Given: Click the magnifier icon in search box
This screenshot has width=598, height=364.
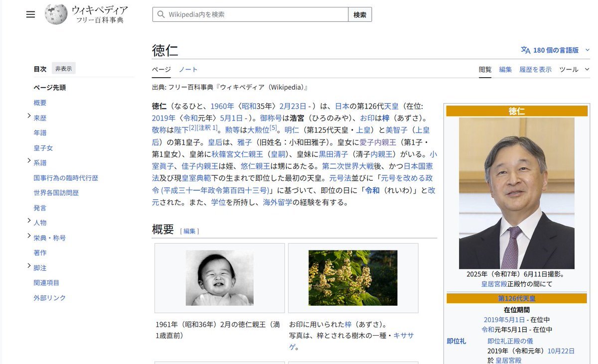Looking at the screenshot, I should point(161,14).
